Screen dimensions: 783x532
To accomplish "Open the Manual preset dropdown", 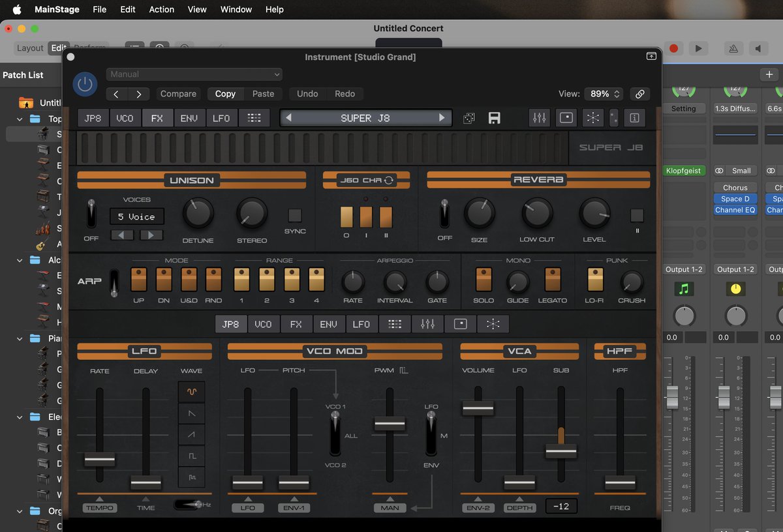I will click(x=194, y=74).
